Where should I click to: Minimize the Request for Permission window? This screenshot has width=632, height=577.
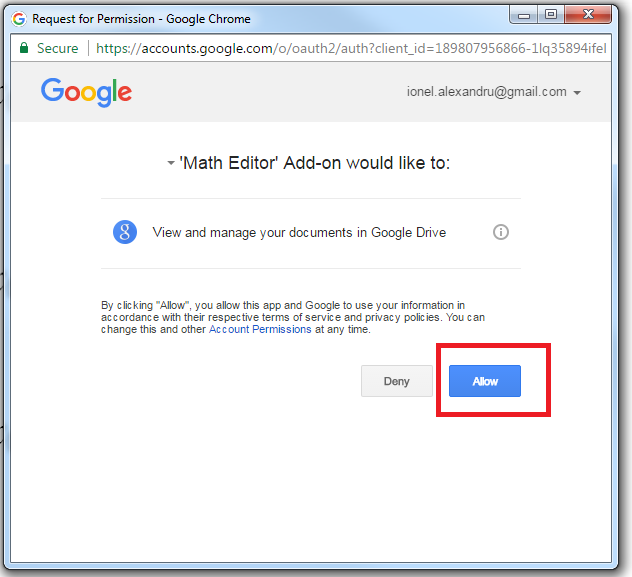tap(524, 16)
